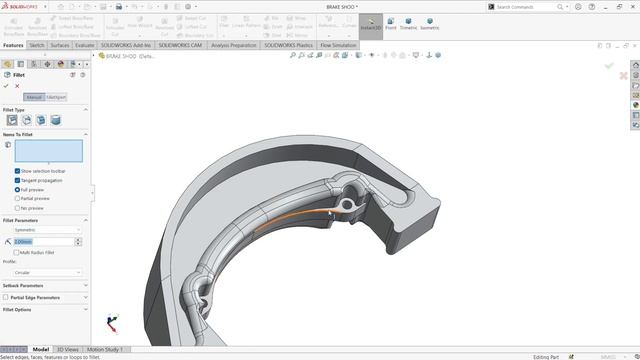Open the Search Commands dropdown arrow
This screenshot has height=360, width=640.
567,7
